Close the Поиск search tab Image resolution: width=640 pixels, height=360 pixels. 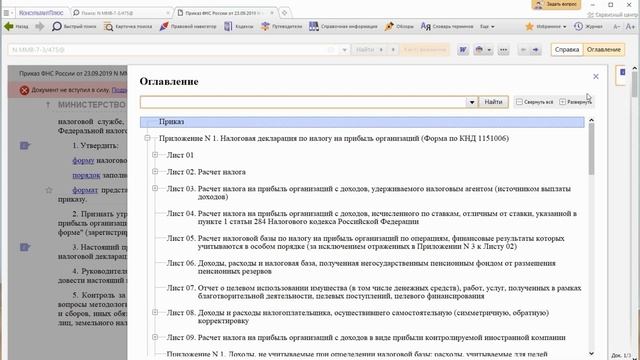(168, 13)
